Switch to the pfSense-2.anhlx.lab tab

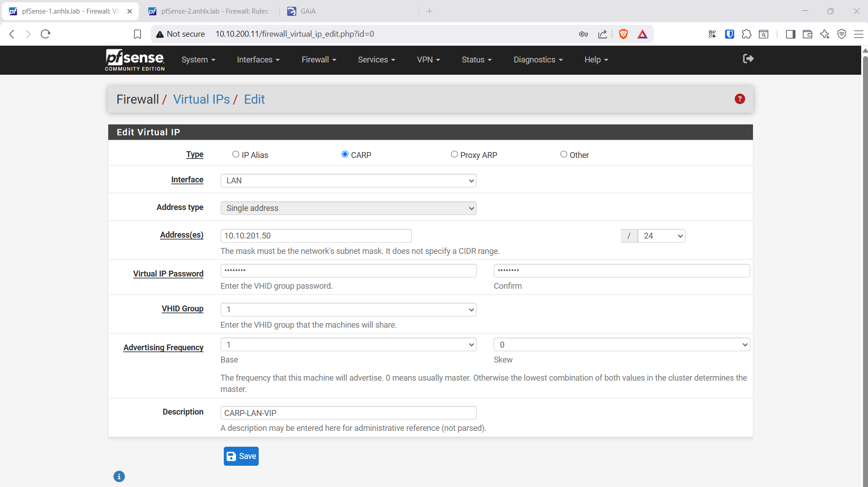[211, 11]
